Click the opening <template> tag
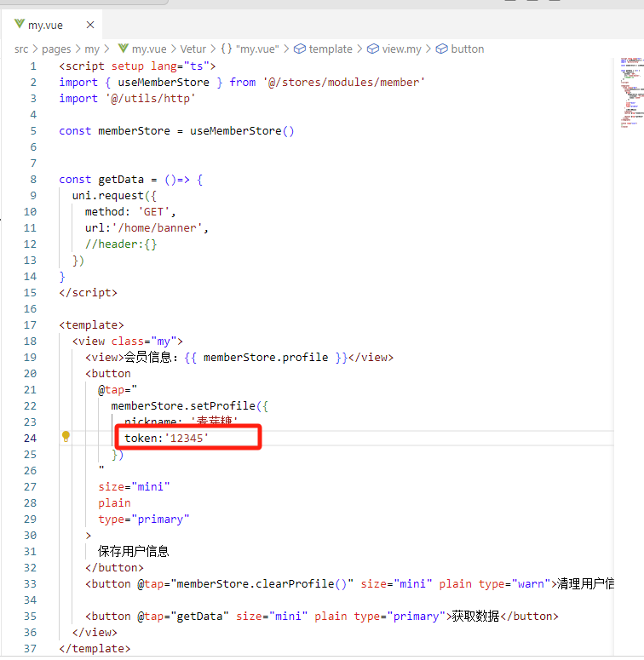The width and height of the screenshot is (644, 660). tap(91, 325)
